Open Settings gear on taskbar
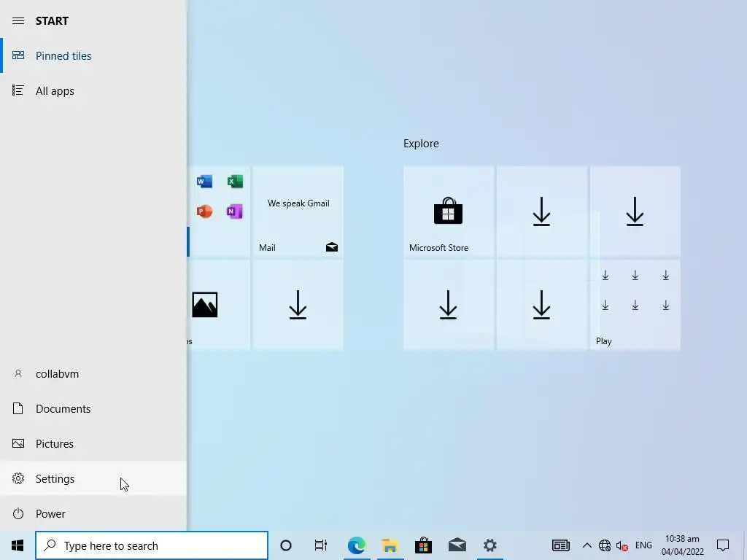 489,545
